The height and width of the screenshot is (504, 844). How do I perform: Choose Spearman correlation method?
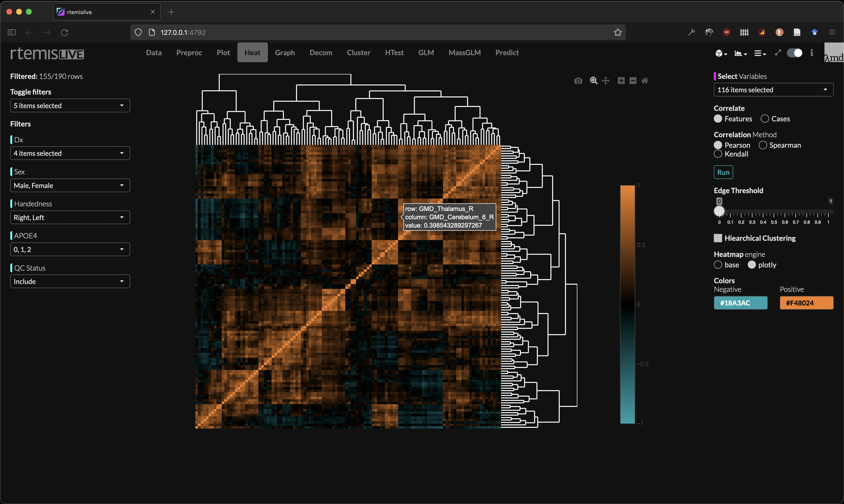click(762, 145)
